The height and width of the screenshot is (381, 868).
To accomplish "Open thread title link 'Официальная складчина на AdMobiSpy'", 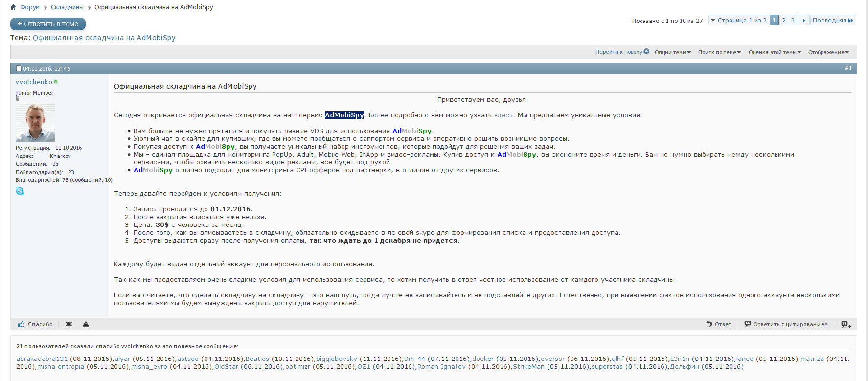I will (104, 38).
